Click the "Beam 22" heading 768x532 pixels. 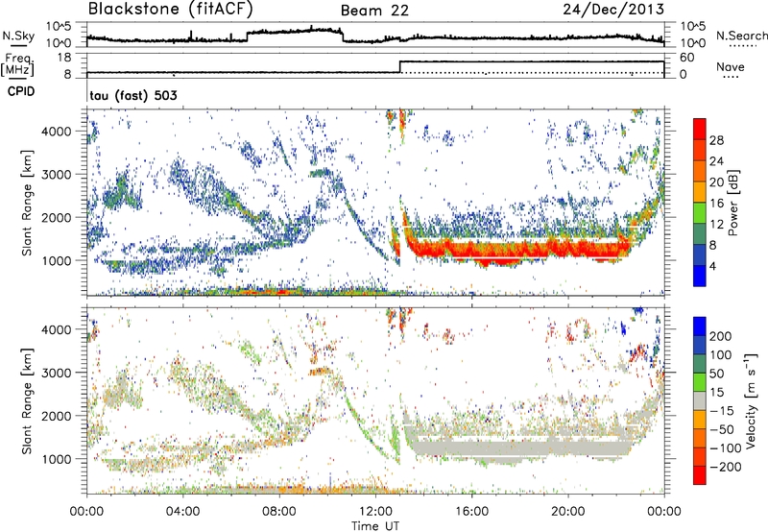(x=374, y=11)
